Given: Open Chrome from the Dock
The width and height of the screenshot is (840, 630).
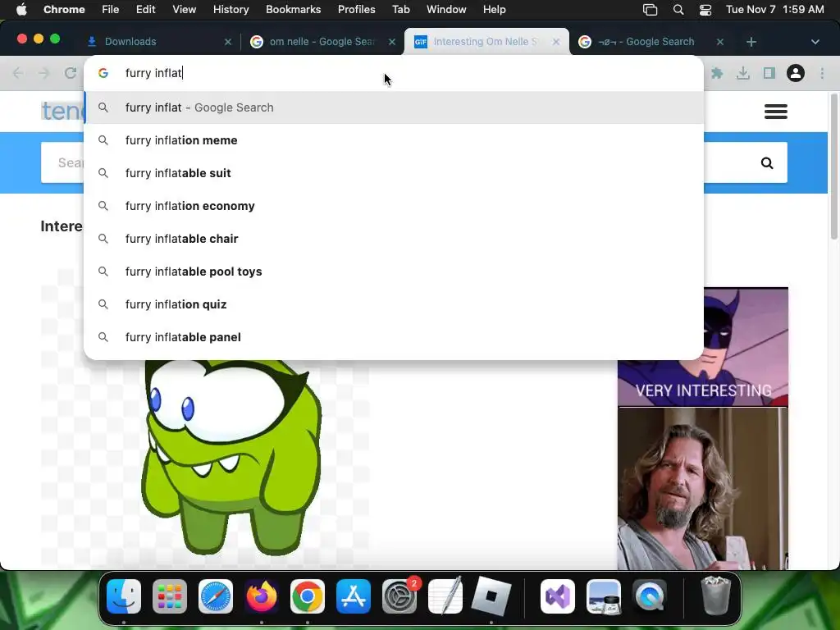Looking at the screenshot, I should coord(308,596).
